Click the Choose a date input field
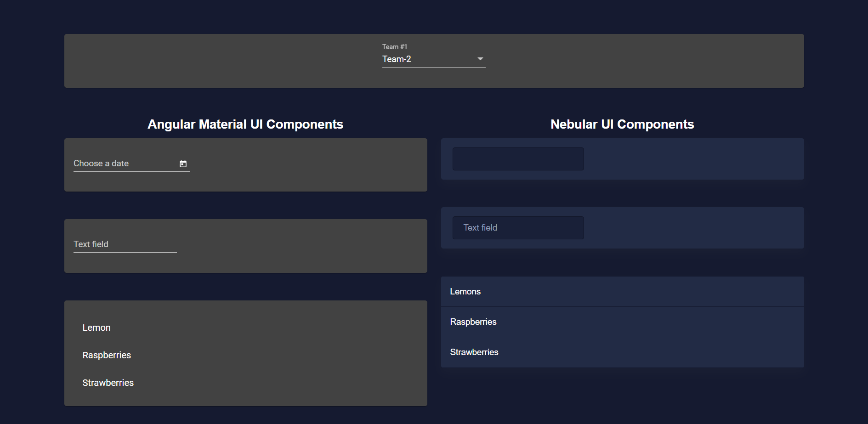The image size is (868, 424). pyautogui.click(x=115, y=163)
